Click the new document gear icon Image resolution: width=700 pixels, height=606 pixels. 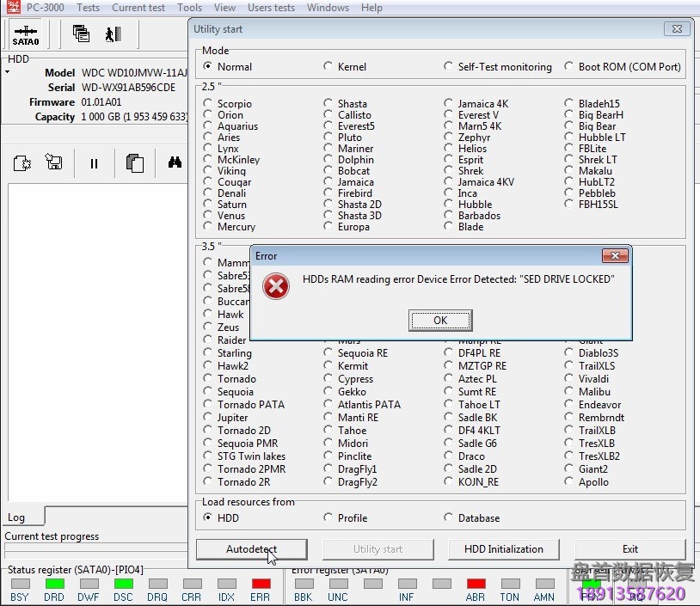coord(22,162)
